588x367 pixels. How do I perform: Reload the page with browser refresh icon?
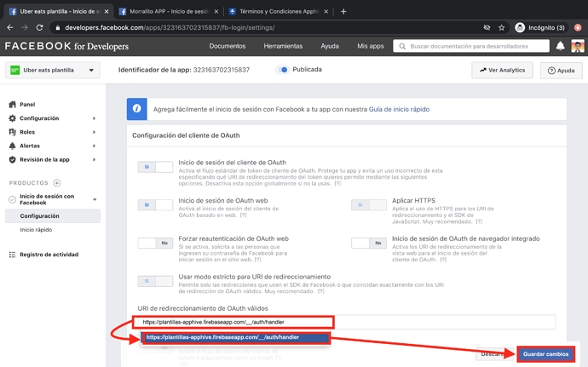tap(43, 27)
